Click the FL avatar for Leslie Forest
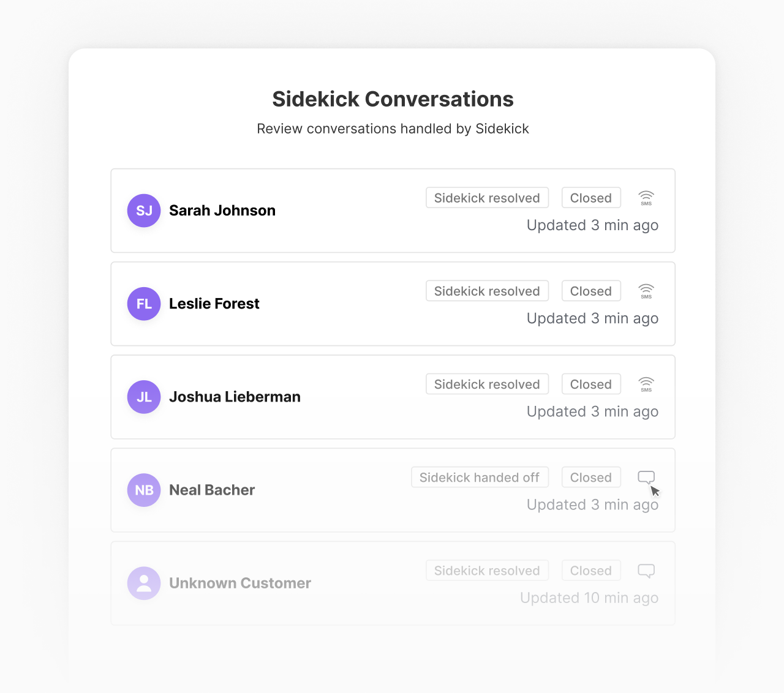 (144, 304)
